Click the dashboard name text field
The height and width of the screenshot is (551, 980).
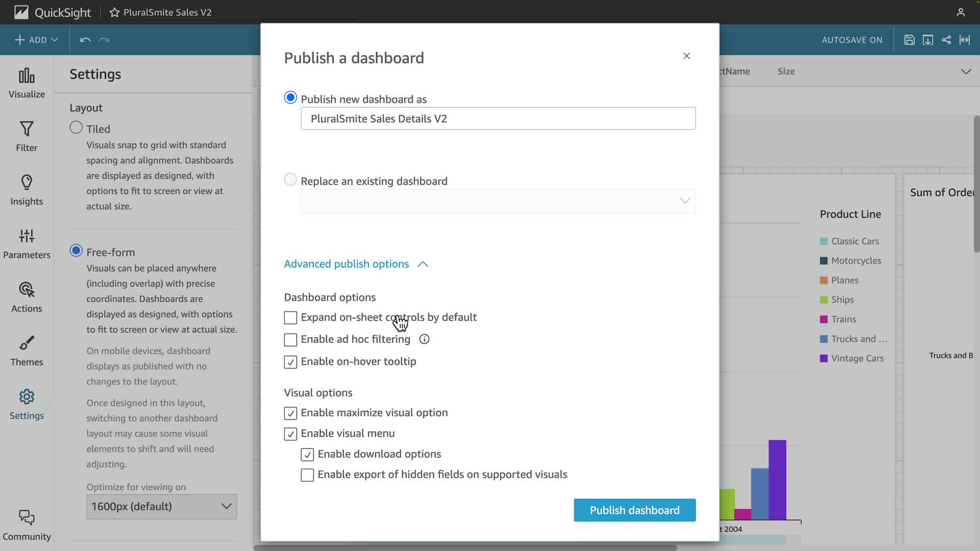498,118
